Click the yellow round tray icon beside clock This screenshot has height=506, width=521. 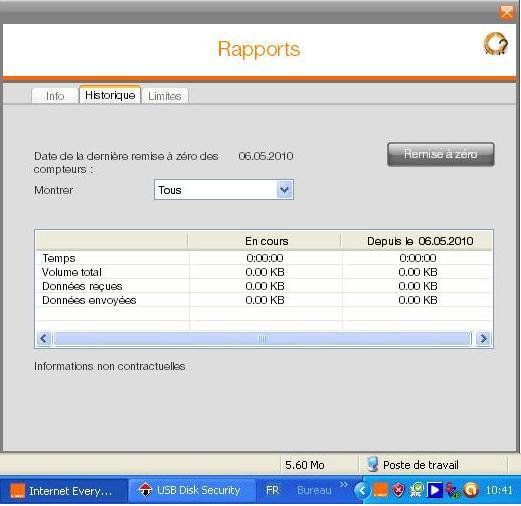471,490
